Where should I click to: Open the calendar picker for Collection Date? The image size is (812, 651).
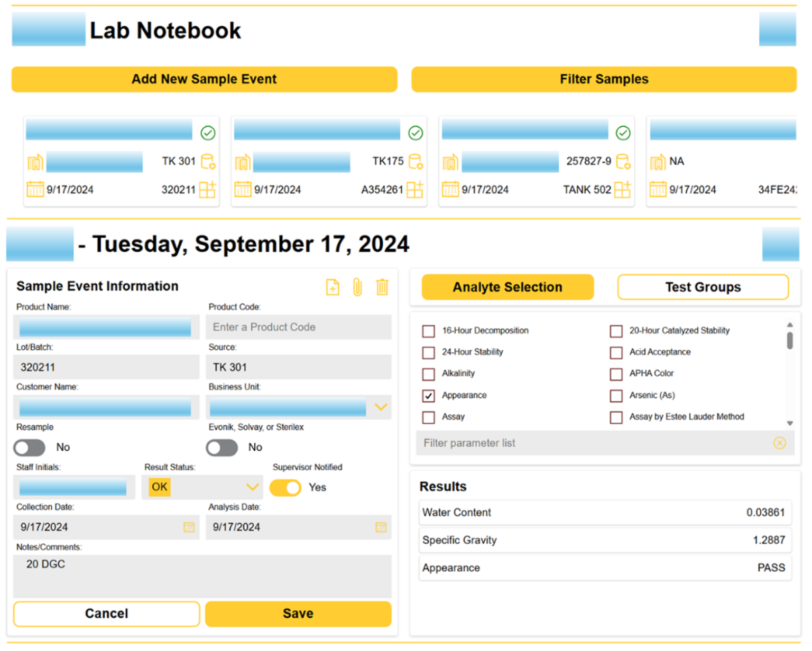point(189,527)
